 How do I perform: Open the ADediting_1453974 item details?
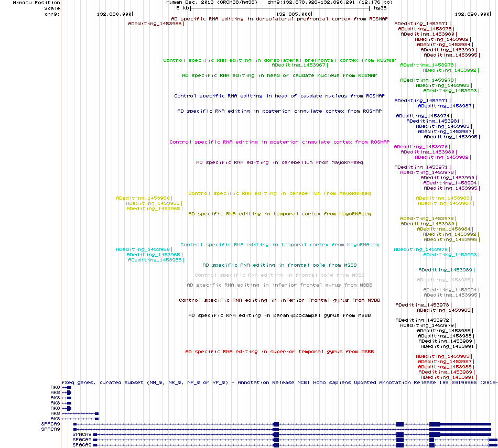point(424,116)
